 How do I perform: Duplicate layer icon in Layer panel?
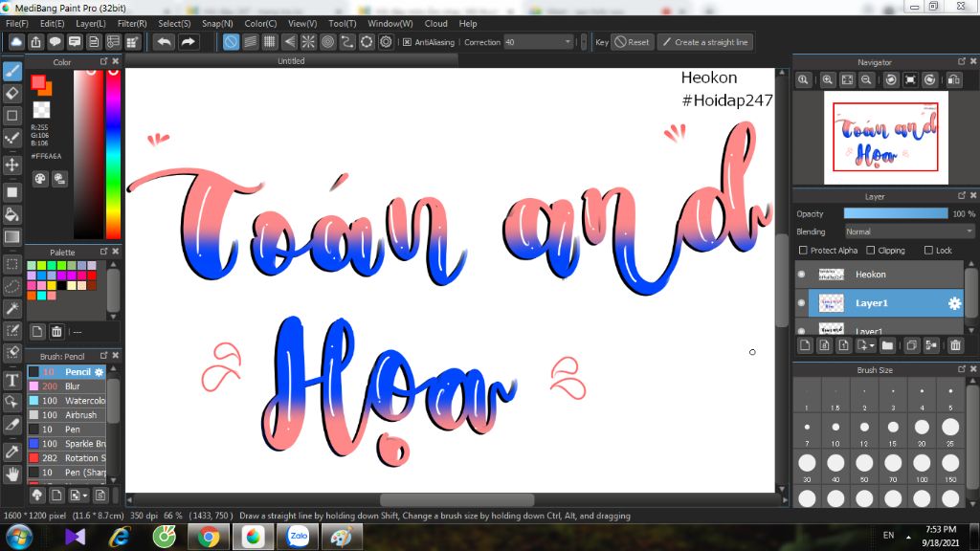[912, 345]
